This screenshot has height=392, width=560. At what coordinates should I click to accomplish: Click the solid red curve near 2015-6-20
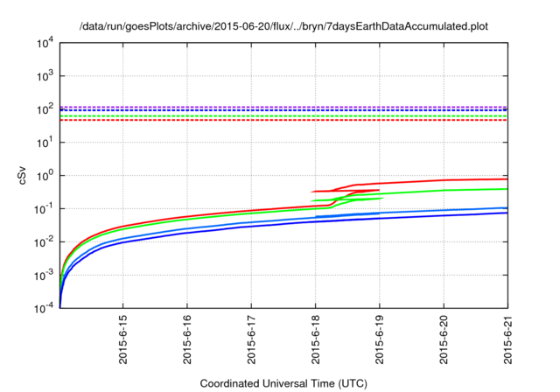444,180
